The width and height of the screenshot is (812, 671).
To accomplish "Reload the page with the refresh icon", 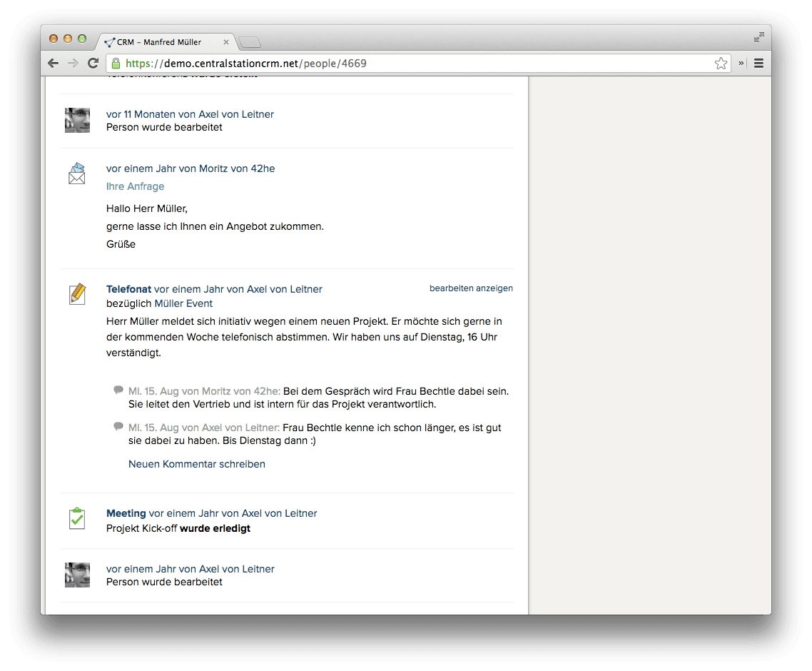I will click(93, 64).
